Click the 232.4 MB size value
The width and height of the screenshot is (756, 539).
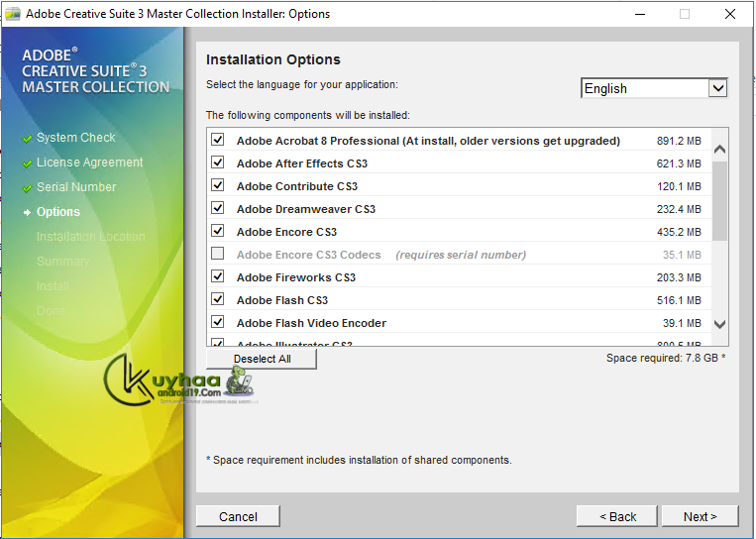679,209
